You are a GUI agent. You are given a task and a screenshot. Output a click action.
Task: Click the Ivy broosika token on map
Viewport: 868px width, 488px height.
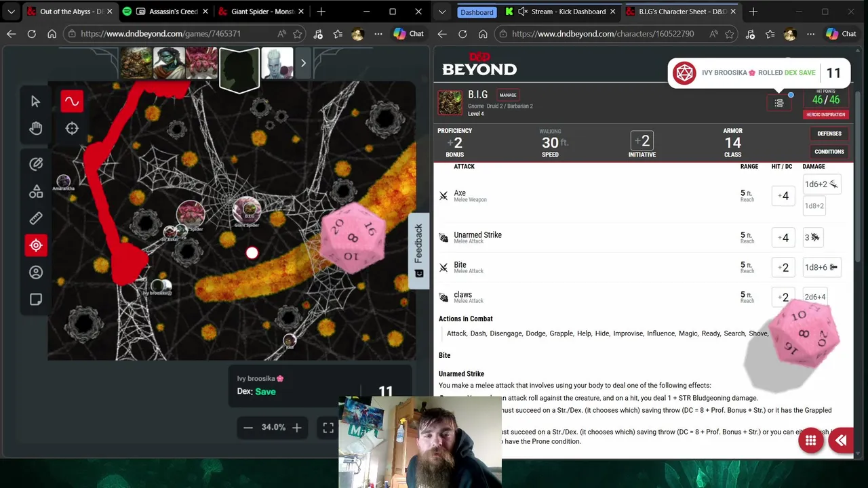pos(161,287)
